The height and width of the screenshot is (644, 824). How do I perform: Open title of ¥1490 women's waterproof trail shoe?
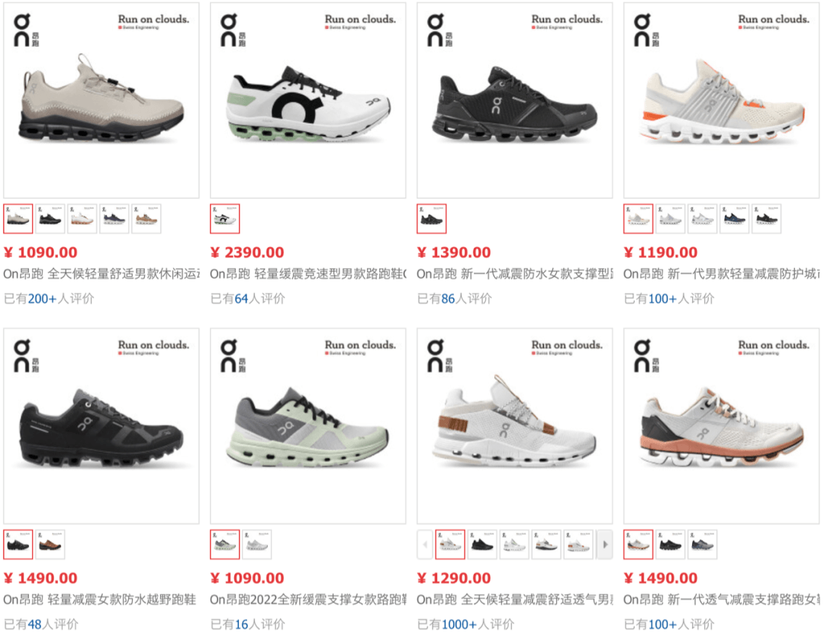(100, 600)
